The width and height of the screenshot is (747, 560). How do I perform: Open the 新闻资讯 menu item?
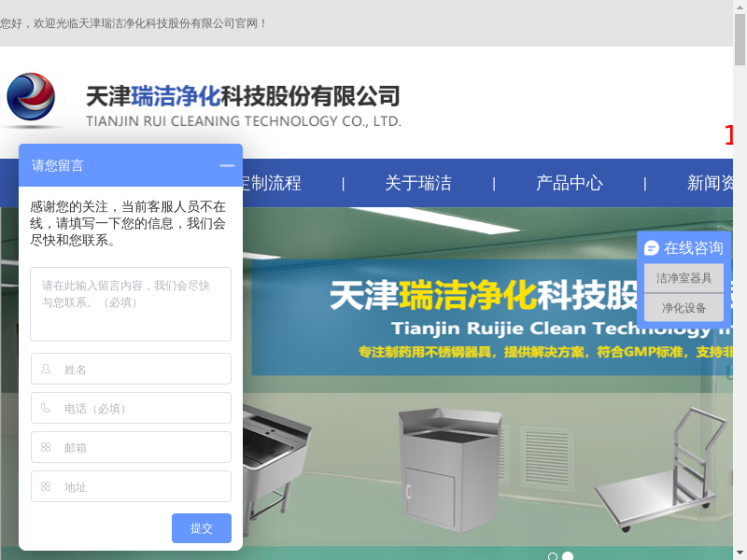[x=710, y=183]
